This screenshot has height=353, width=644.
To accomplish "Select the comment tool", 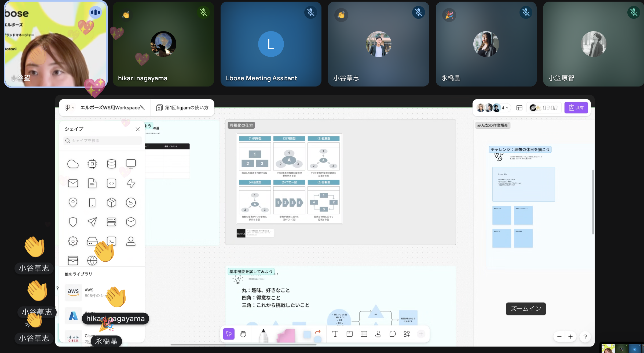I will 392,334.
